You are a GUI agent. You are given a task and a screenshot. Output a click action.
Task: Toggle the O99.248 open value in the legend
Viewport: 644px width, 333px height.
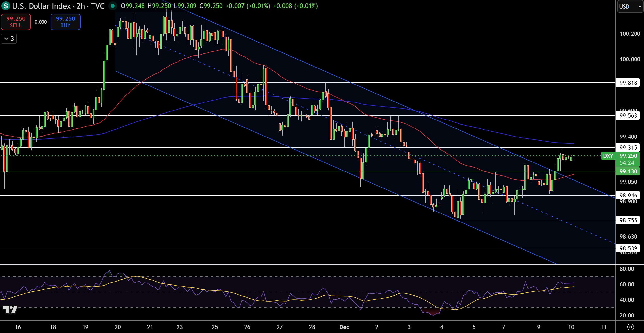133,6
